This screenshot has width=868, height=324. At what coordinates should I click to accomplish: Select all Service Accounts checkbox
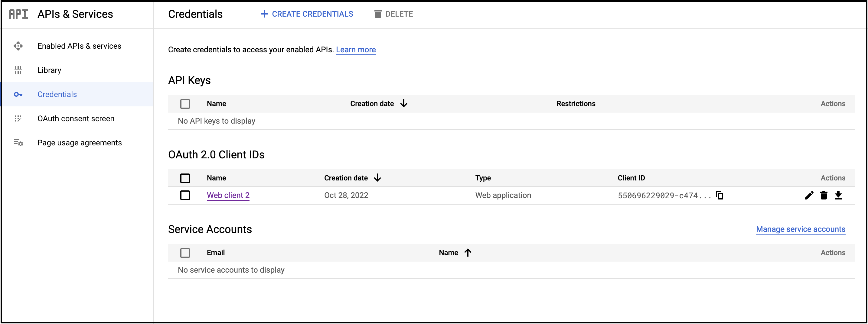185,253
